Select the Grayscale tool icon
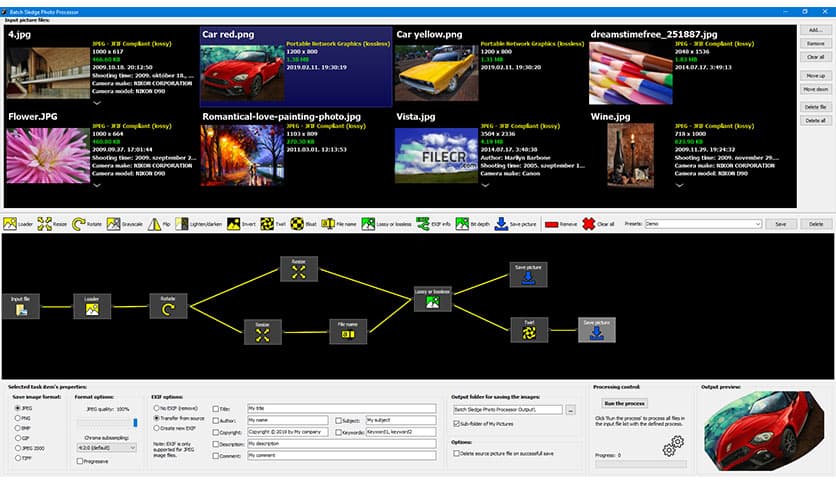This screenshot has width=836, height=484. [113, 224]
